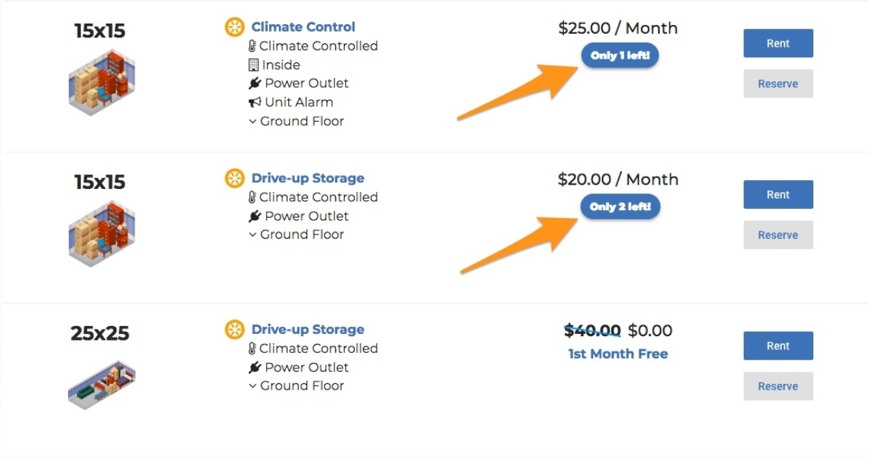Open the 25x25 Drive-up Storage title link
This screenshot has height=460, width=869.
tap(307, 329)
